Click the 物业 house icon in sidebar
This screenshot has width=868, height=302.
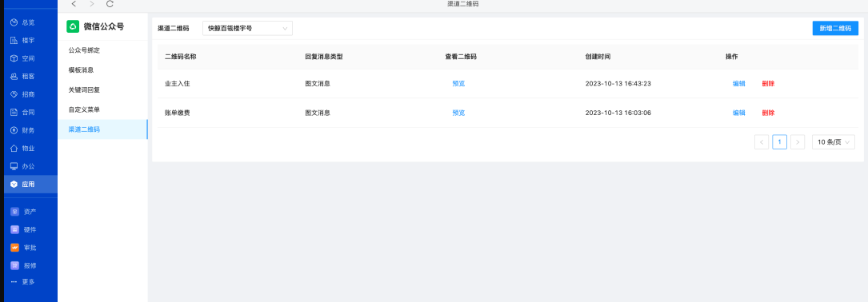point(14,149)
